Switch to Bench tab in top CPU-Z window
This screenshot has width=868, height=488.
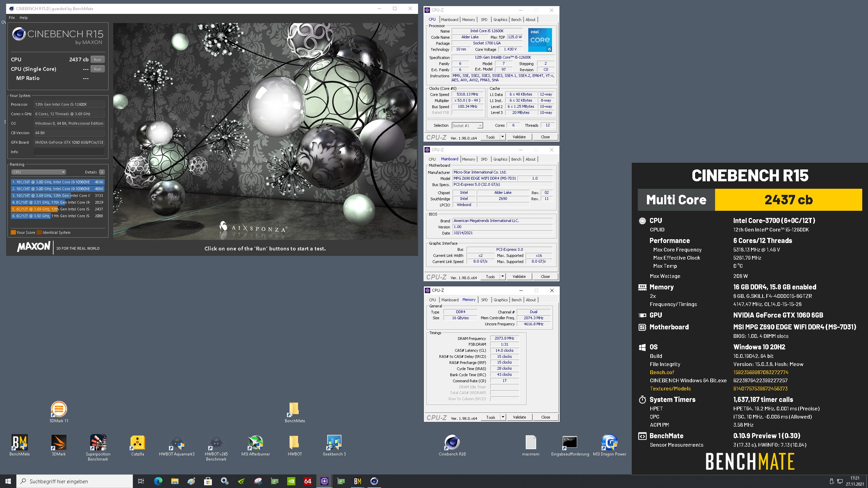(516, 20)
